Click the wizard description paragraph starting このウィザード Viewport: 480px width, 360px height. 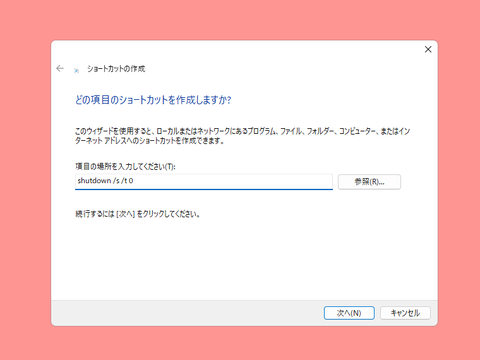pos(242,136)
